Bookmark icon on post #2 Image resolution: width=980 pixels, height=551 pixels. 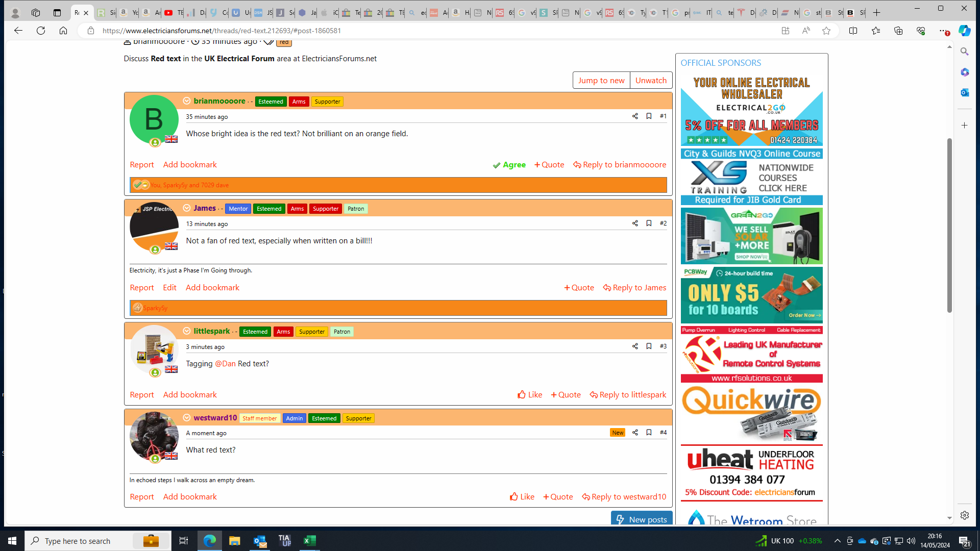click(649, 223)
